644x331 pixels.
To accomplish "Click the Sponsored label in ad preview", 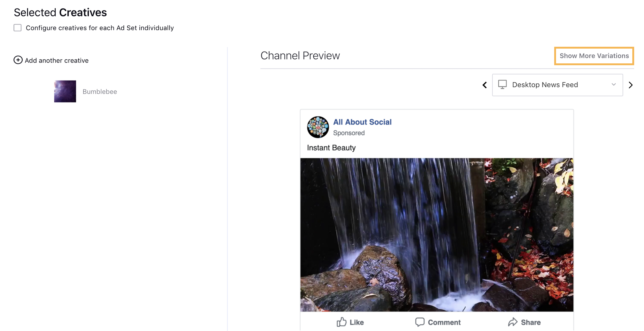I will point(349,133).
